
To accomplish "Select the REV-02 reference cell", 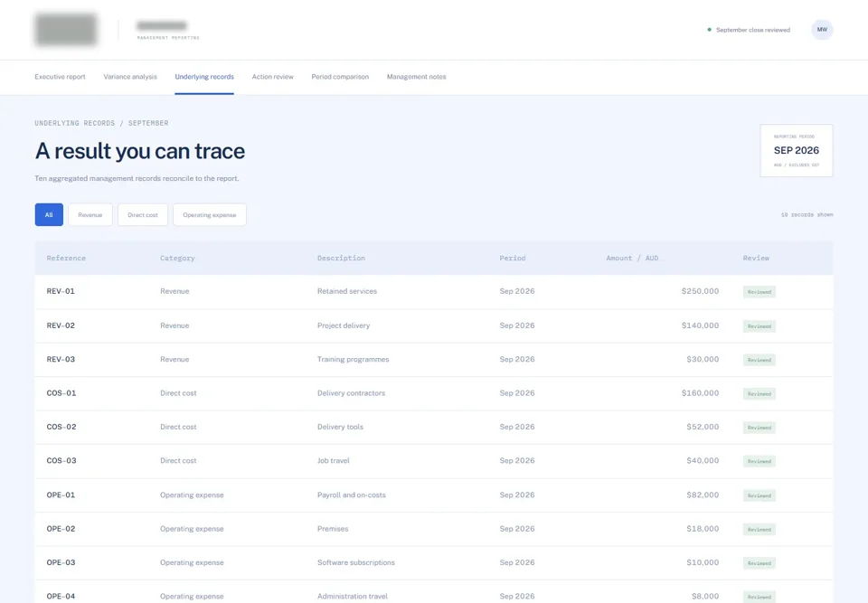I will click(61, 325).
